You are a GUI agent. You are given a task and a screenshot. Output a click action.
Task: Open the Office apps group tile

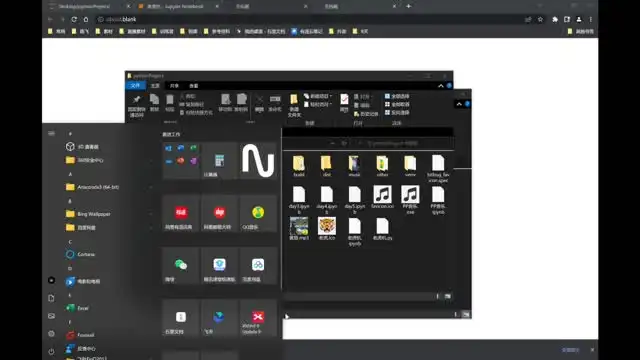(181, 160)
